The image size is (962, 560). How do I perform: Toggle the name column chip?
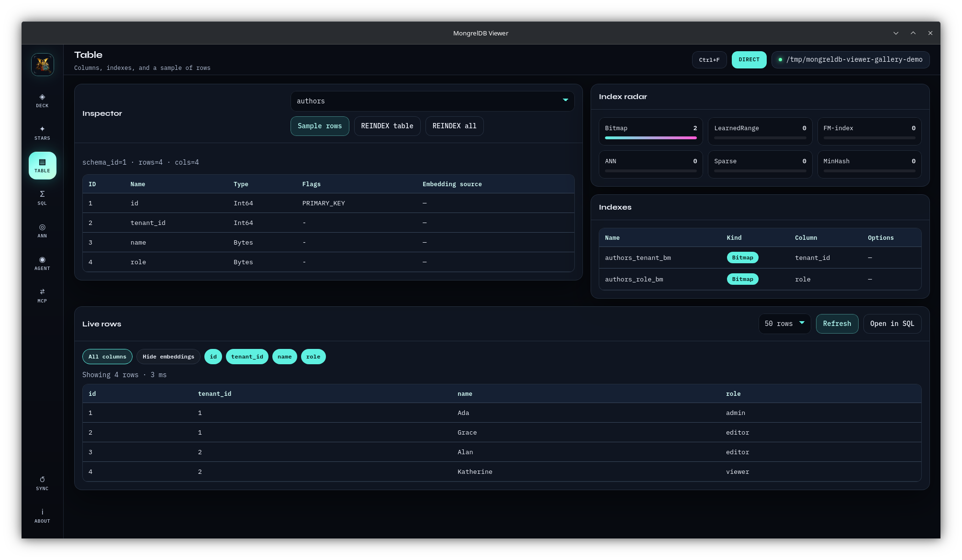pos(284,357)
